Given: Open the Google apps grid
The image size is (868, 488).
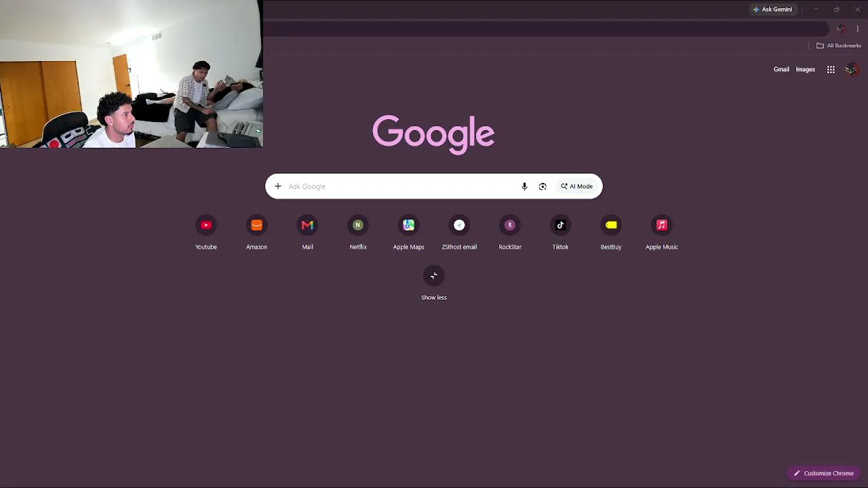Looking at the screenshot, I should click(x=831, y=69).
